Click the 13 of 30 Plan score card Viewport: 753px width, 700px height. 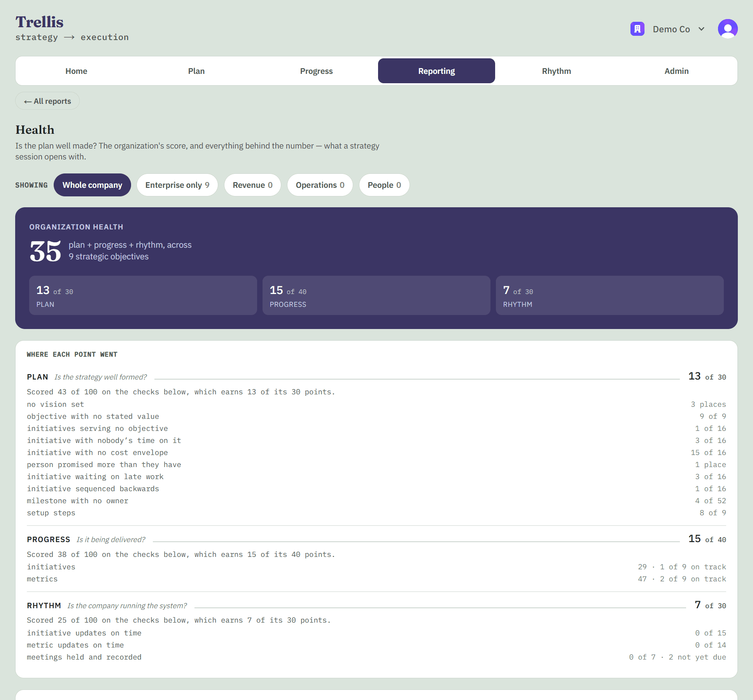[x=143, y=296]
